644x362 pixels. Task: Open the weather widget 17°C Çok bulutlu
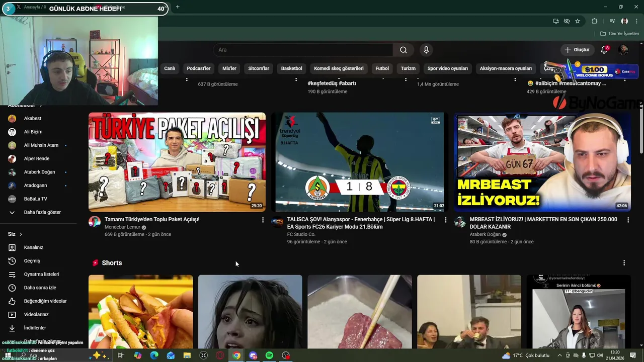(x=525, y=355)
